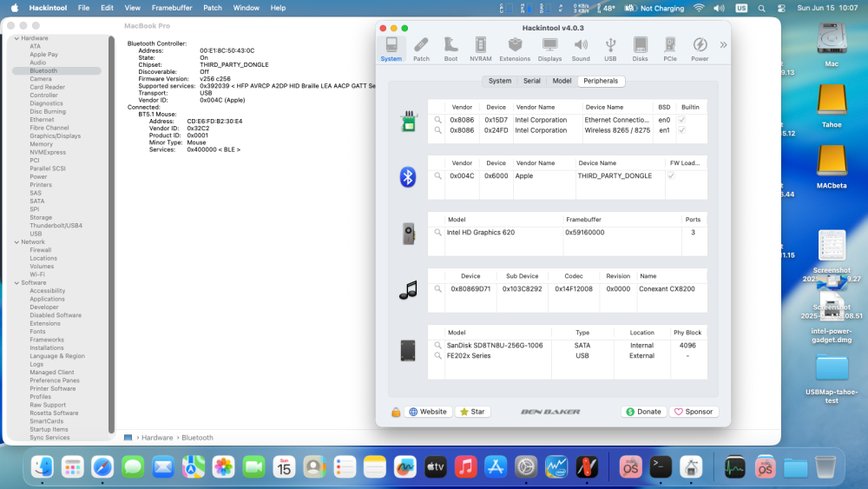This screenshot has width=868, height=489.
Task: Open the Hackintool application menu
Action: [x=48, y=8]
